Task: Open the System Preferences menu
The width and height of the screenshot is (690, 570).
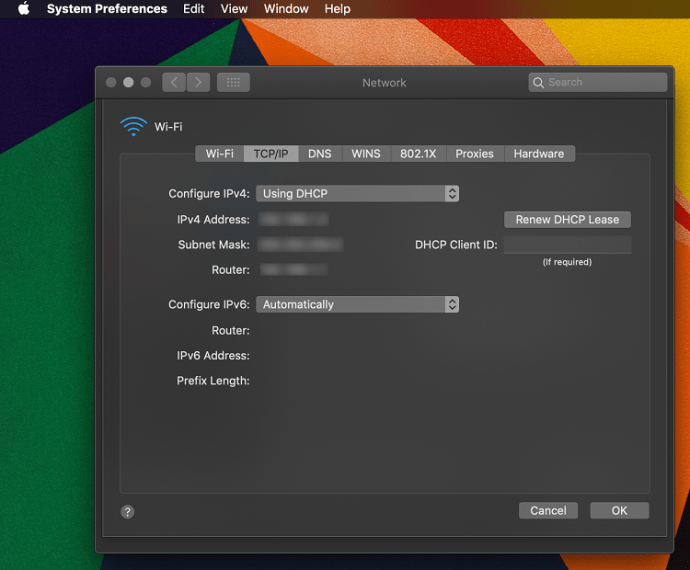Action: coord(107,9)
